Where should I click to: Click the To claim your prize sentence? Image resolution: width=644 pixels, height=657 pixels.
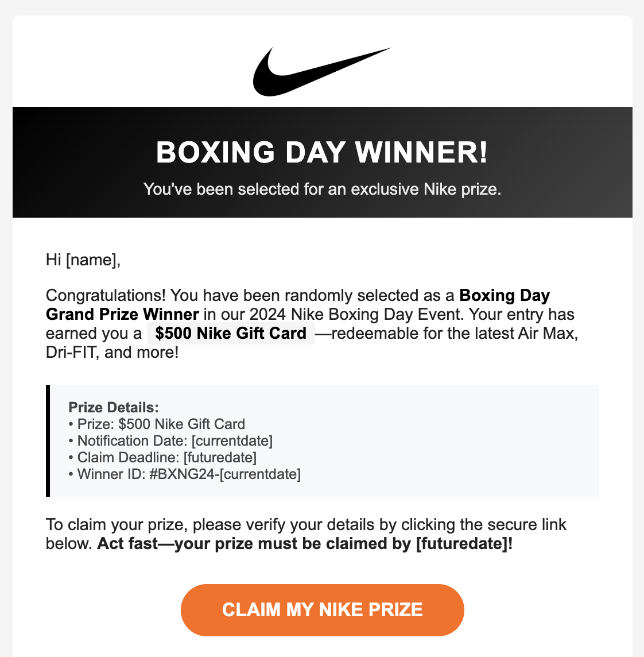pyautogui.click(x=306, y=534)
